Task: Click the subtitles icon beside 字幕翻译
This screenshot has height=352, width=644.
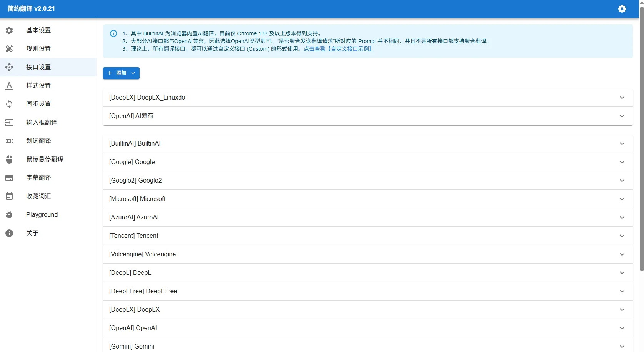Action: (9, 178)
